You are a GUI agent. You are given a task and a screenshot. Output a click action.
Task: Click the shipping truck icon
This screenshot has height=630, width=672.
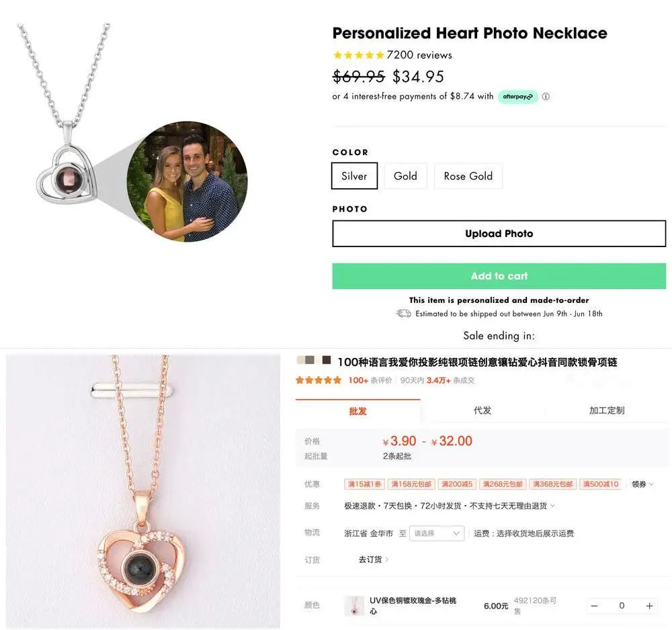(x=403, y=314)
